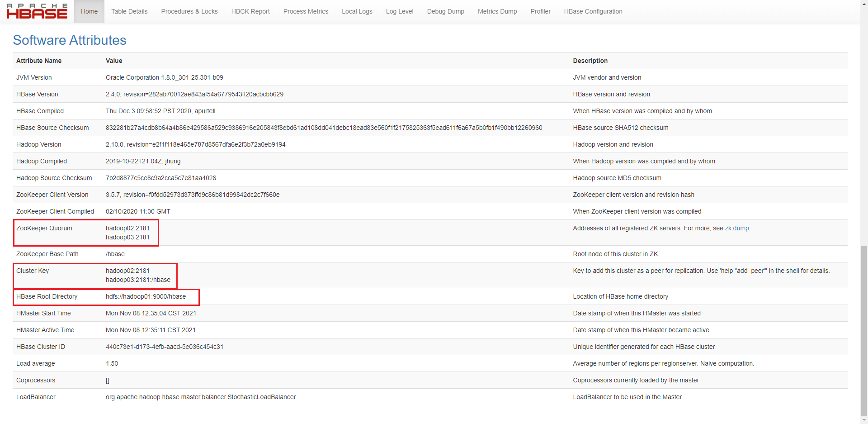Click the scrollbar down arrow

[x=864, y=420]
